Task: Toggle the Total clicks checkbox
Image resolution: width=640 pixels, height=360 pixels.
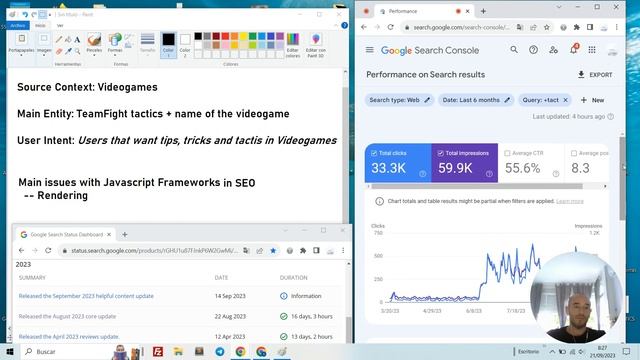Action: (x=373, y=153)
